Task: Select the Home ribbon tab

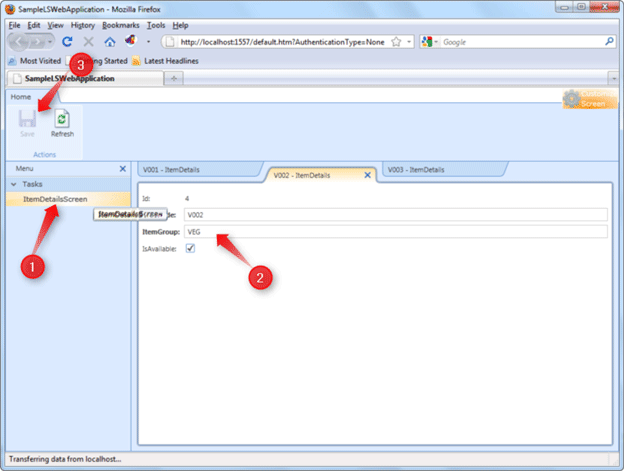Action: pyautogui.click(x=21, y=97)
